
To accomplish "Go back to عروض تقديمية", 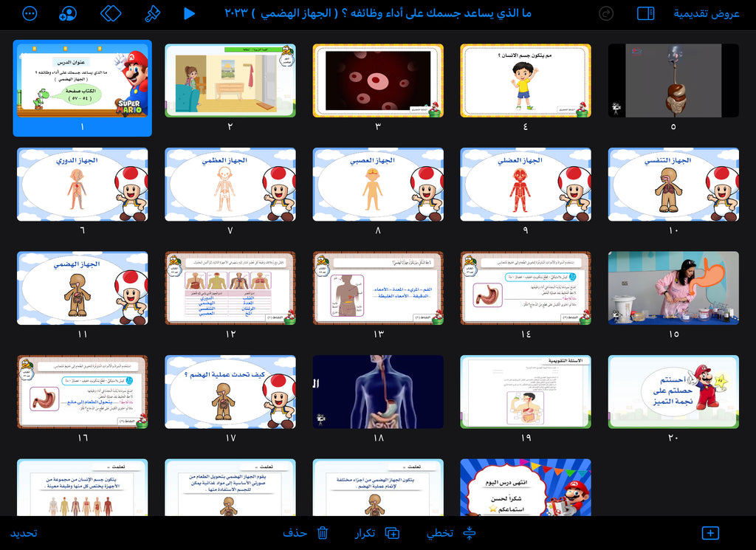I will pos(707,13).
